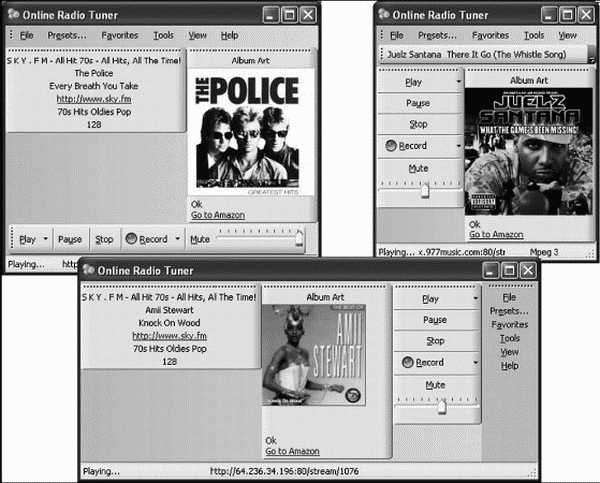Viewport: 600px width, 483px height.
Task: Open the Favorites menu in top-left window
Action: (x=119, y=35)
